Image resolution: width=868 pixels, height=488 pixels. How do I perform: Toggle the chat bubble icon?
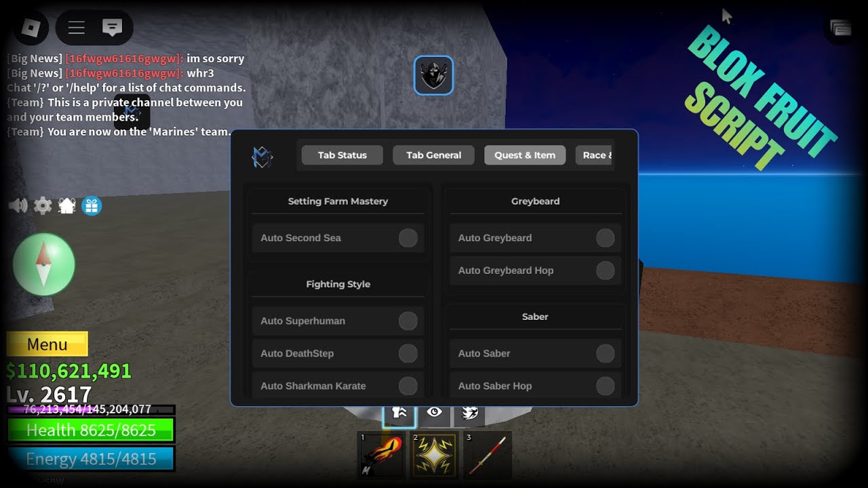[112, 27]
